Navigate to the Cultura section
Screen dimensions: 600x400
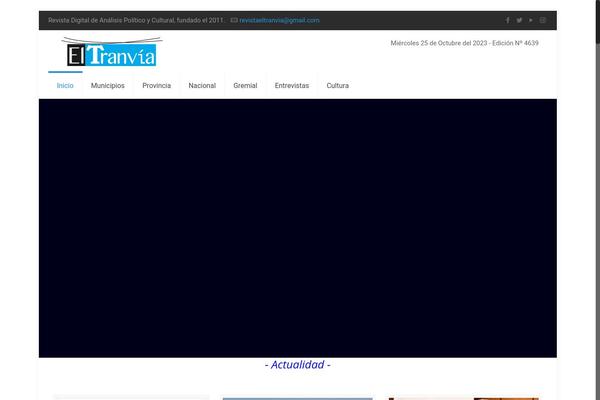pyautogui.click(x=338, y=85)
